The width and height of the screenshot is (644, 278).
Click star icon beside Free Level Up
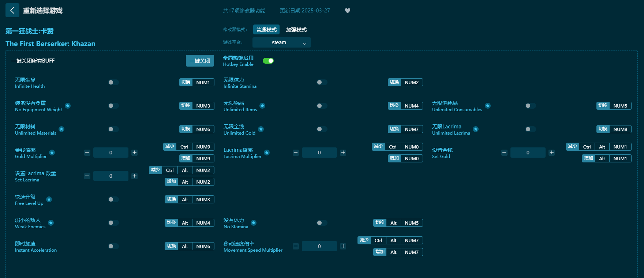coord(49,199)
